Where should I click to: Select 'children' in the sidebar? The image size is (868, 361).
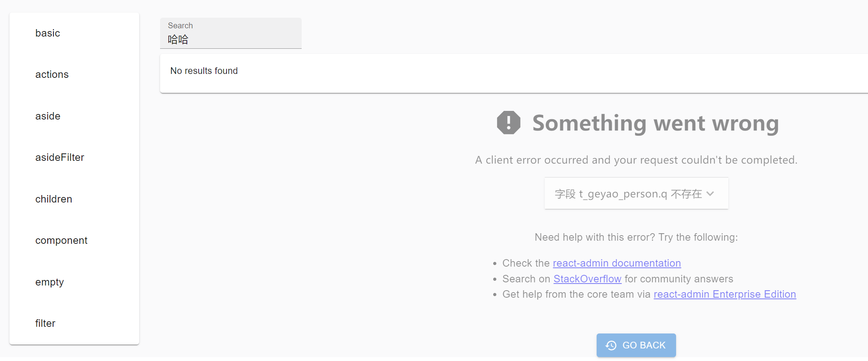tap(53, 199)
